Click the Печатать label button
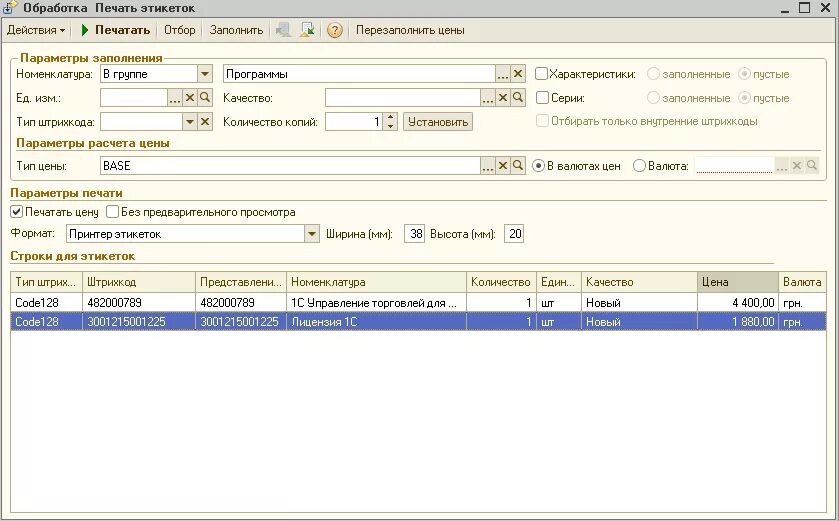Screen dimensions: 839x521 tap(122, 30)
